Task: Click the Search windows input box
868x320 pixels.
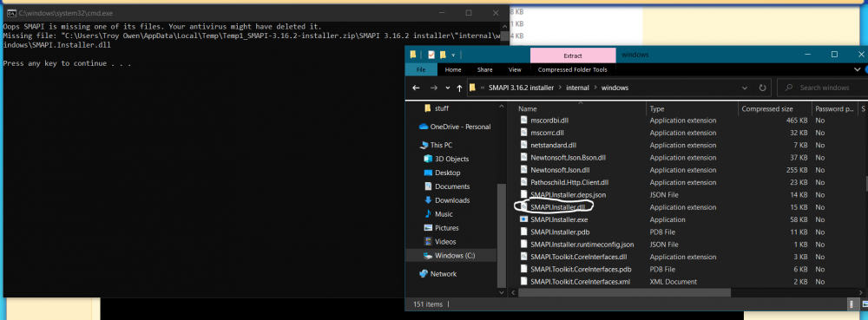Action: (x=823, y=88)
